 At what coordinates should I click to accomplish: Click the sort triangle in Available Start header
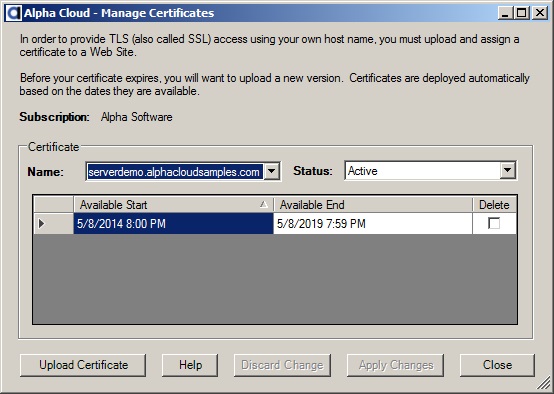click(x=264, y=204)
